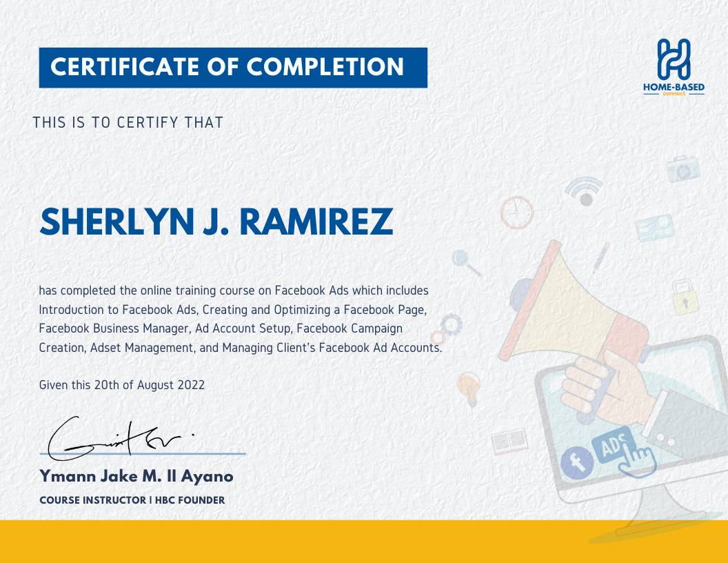Select the text 'THIS IS TO CERTIFY THAT'
This screenshot has height=563, width=728.
tap(128, 123)
